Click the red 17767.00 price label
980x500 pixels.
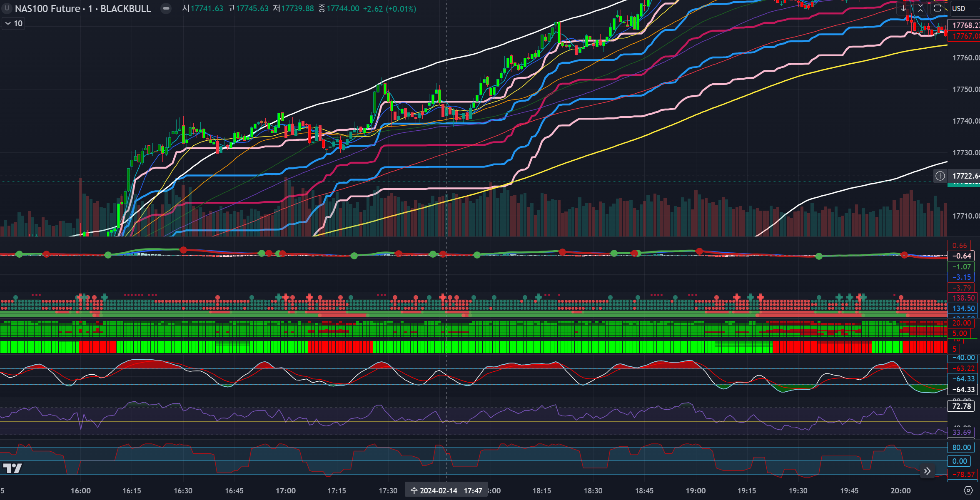[965, 36]
